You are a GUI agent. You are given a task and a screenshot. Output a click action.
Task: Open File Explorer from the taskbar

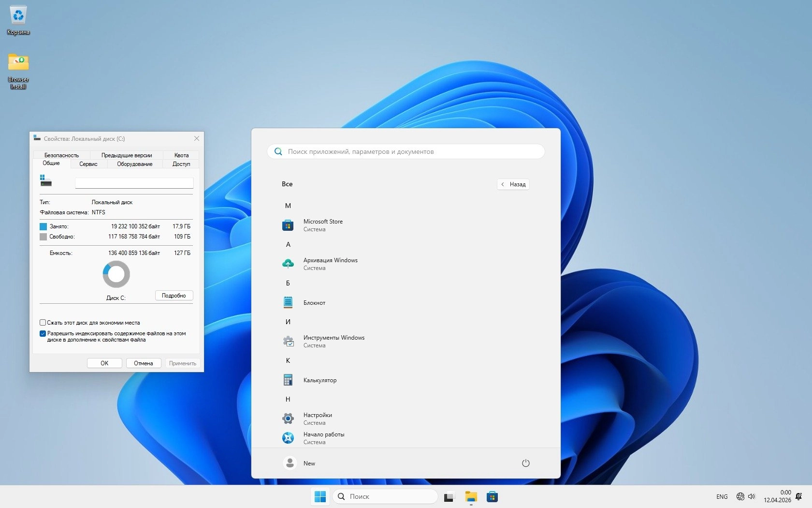[471, 496]
